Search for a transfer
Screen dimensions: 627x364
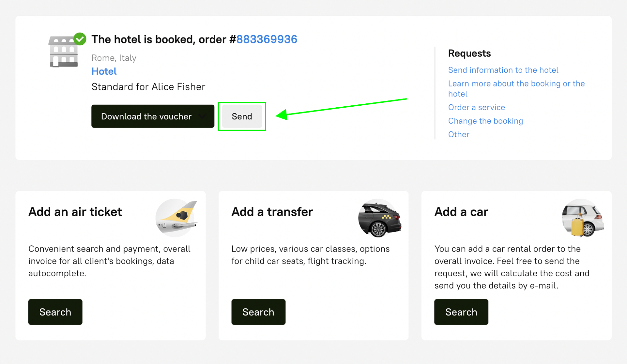(258, 312)
